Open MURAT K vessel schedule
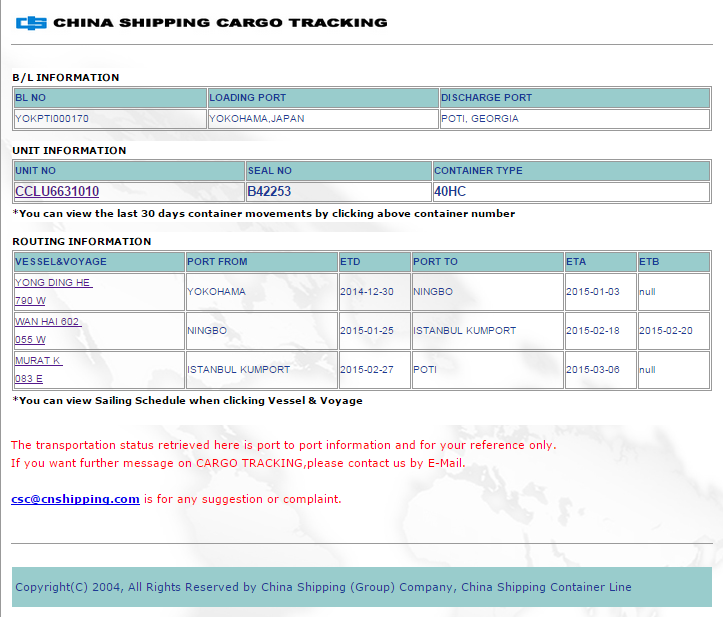723x617 pixels. pyautogui.click(x=38, y=360)
